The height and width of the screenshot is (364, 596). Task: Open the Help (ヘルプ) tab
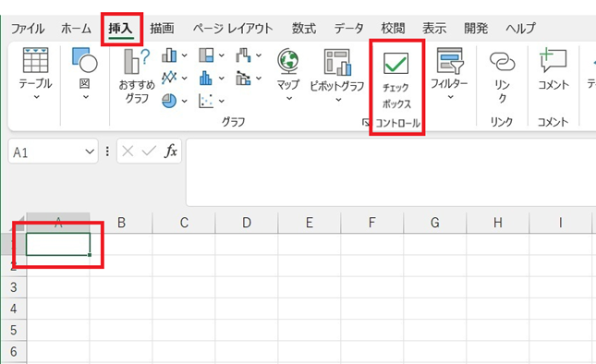click(520, 29)
